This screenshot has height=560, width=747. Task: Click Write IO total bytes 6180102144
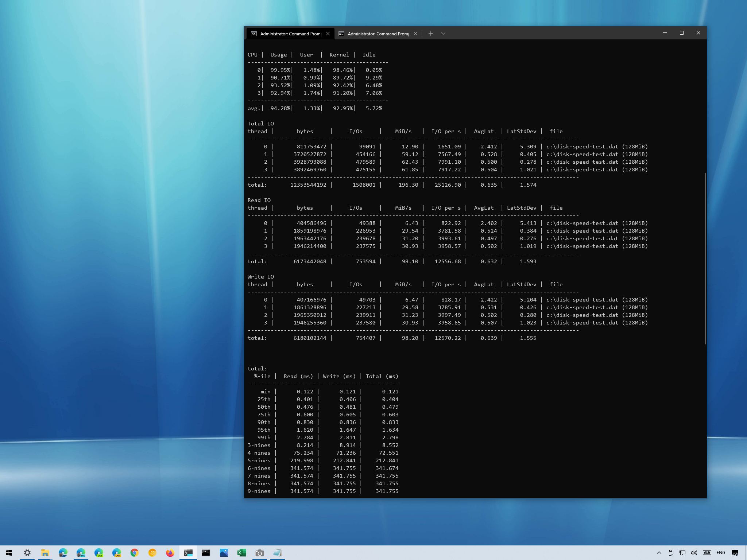pos(310,338)
